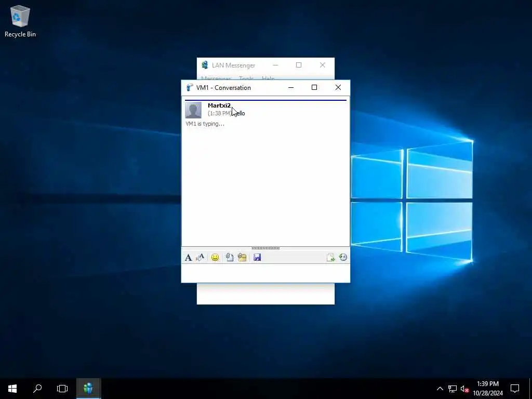Click the transfers window icon with green arrow
Viewport: 532px width, 399px height.
[330, 258]
